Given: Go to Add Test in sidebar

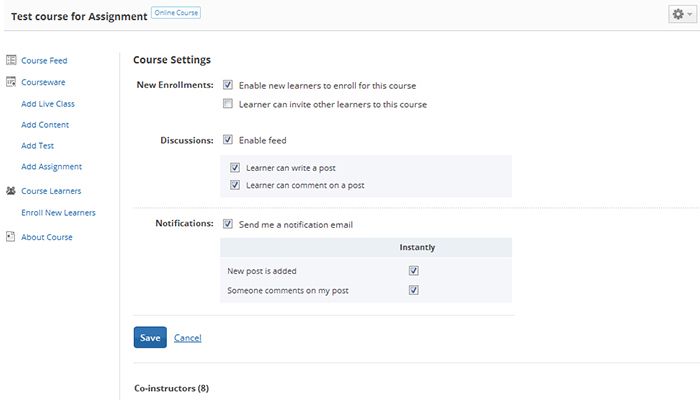Looking at the screenshot, I should click(37, 146).
